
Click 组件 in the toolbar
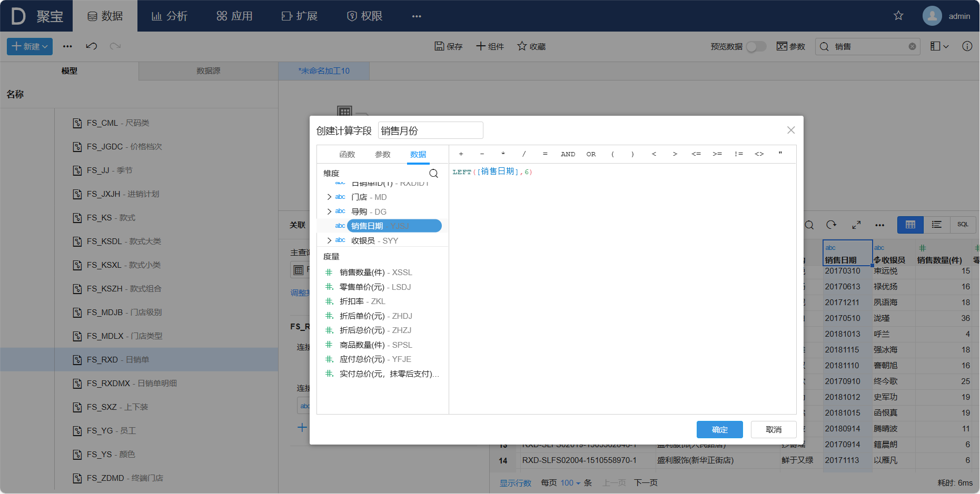click(490, 46)
